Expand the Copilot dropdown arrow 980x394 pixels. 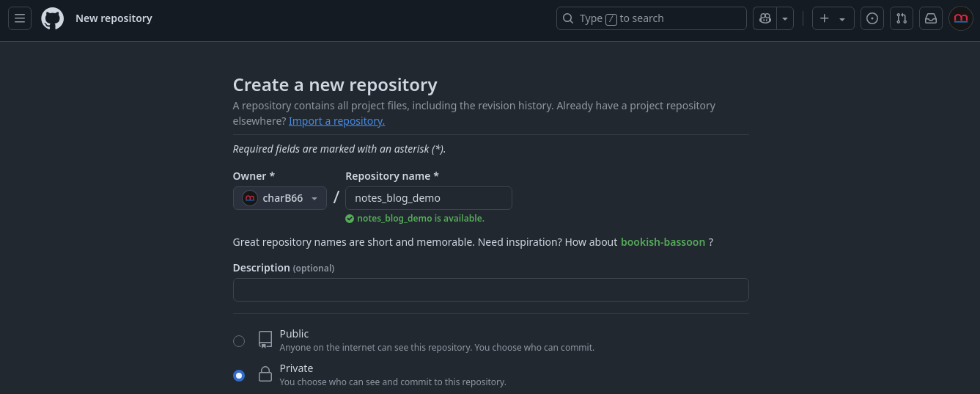[x=785, y=18]
